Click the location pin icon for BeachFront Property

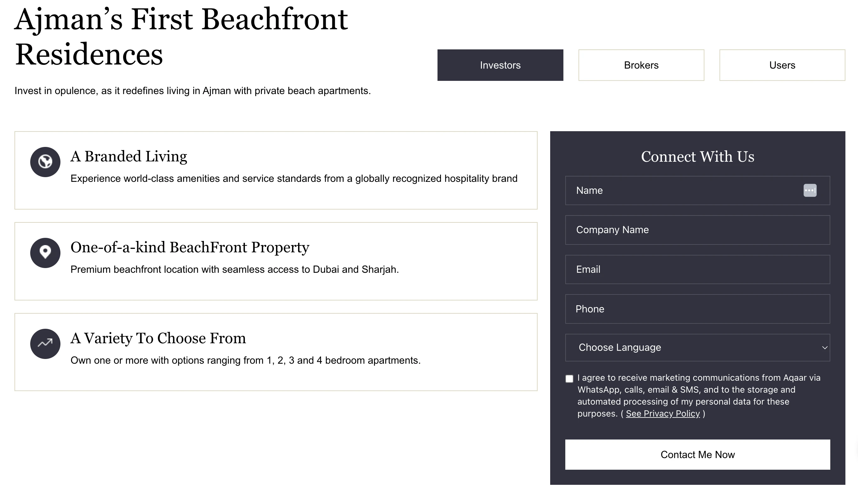click(x=45, y=253)
